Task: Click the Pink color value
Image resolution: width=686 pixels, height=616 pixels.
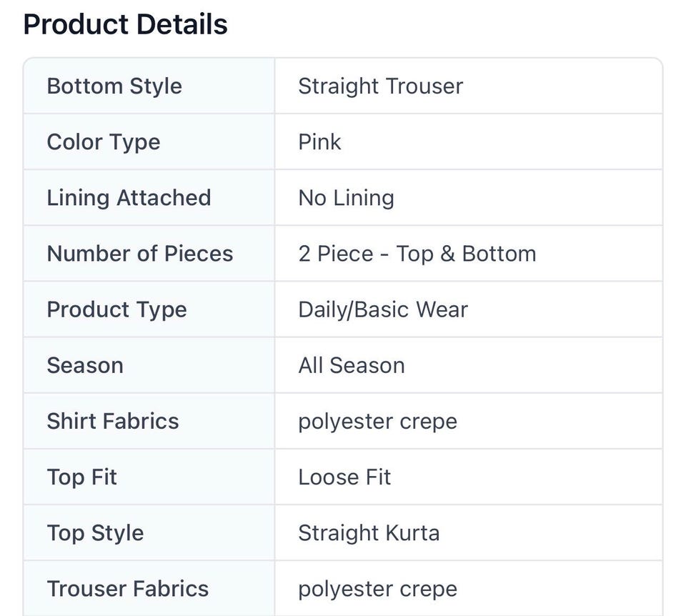Action: [319, 141]
